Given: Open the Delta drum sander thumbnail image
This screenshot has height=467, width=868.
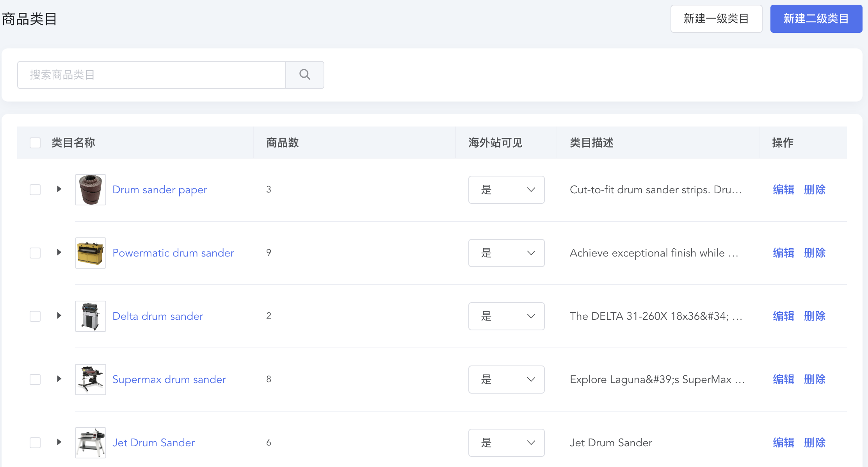Looking at the screenshot, I should click(91, 316).
